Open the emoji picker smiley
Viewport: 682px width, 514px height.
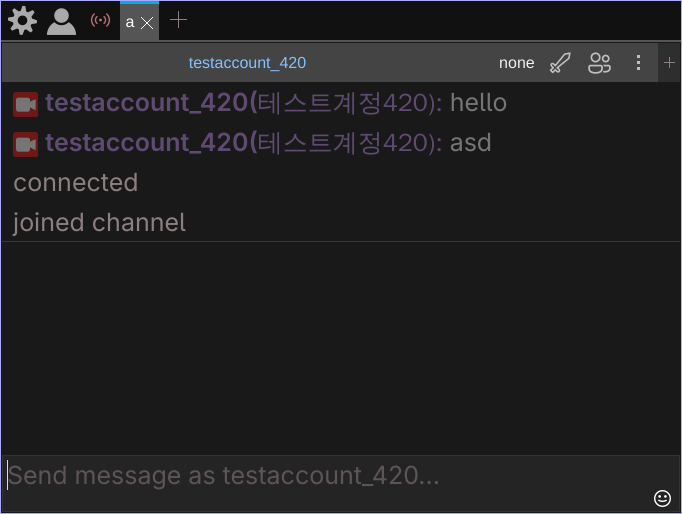(x=662, y=497)
